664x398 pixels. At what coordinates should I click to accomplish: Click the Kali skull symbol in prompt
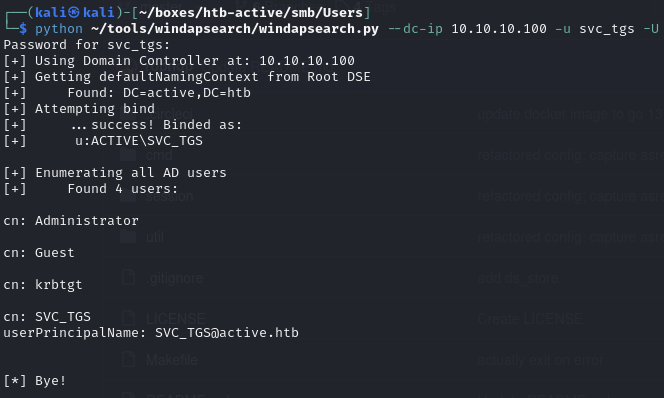[x=74, y=13]
